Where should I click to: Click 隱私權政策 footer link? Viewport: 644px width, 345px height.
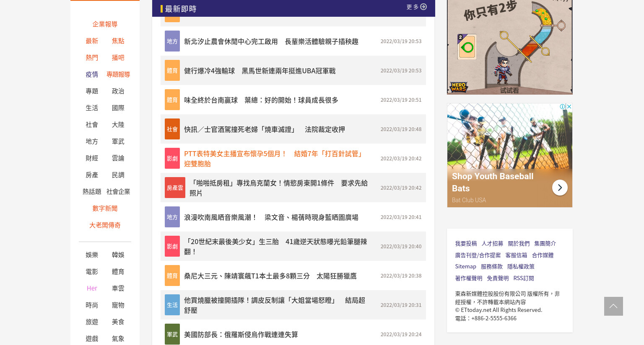521,267
